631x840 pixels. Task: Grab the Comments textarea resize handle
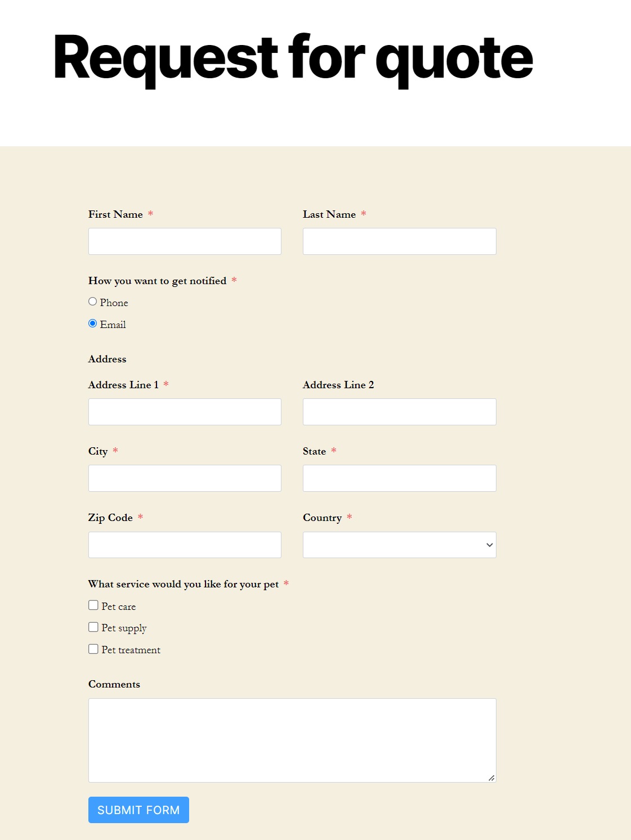[x=491, y=778]
